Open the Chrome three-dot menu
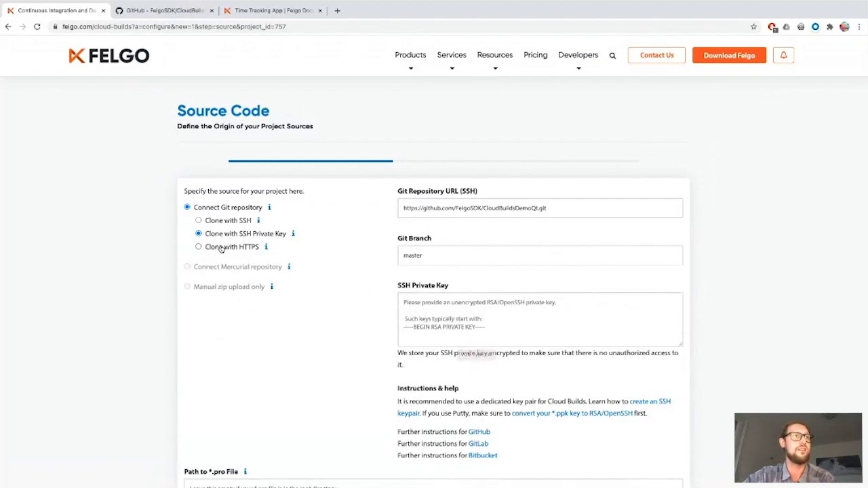Screen dimensions: 868x488 [859, 26]
